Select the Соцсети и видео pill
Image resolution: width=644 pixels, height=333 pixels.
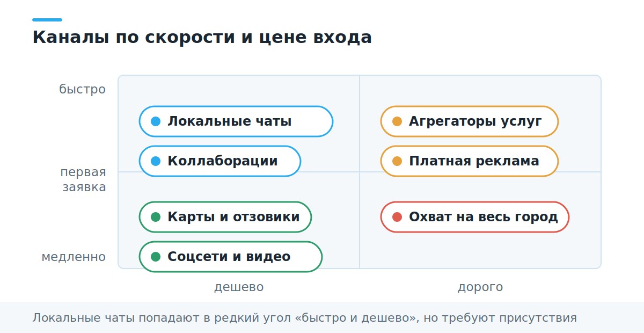(231, 257)
